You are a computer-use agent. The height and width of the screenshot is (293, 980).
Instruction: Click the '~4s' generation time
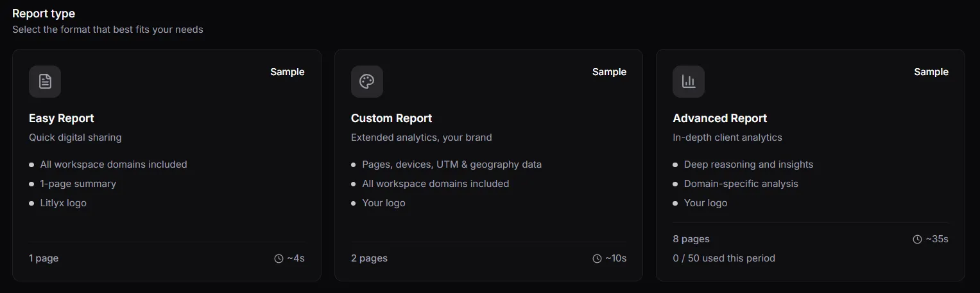296,258
